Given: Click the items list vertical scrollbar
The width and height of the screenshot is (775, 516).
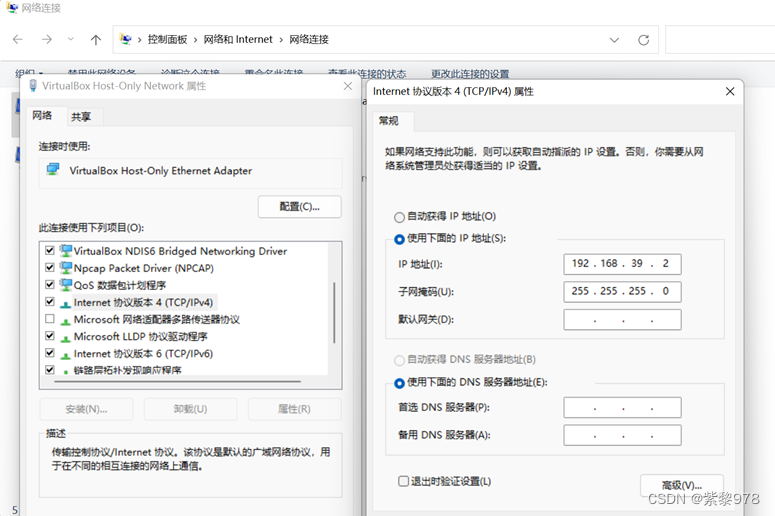Looking at the screenshot, I should pos(335,312).
